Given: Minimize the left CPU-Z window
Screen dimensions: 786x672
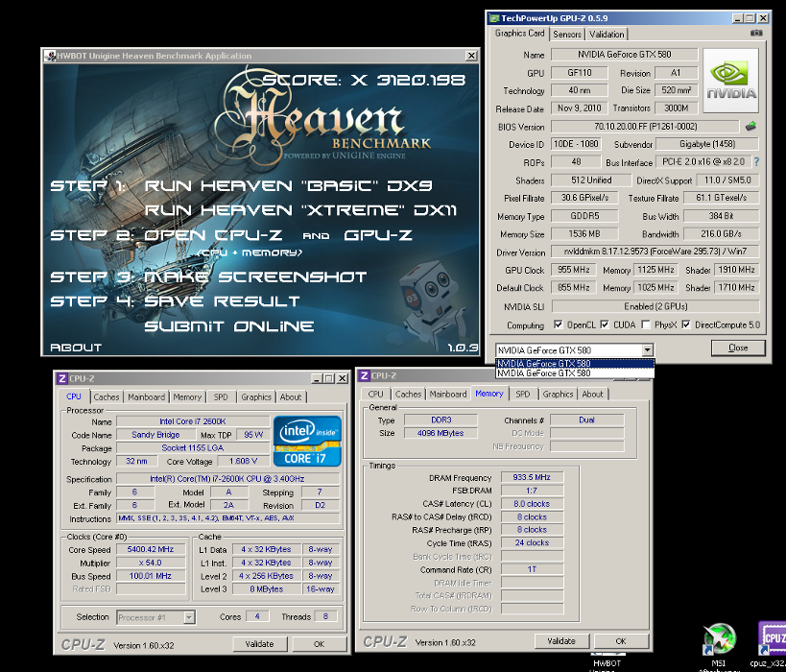Looking at the screenshot, I should tap(317, 378).
